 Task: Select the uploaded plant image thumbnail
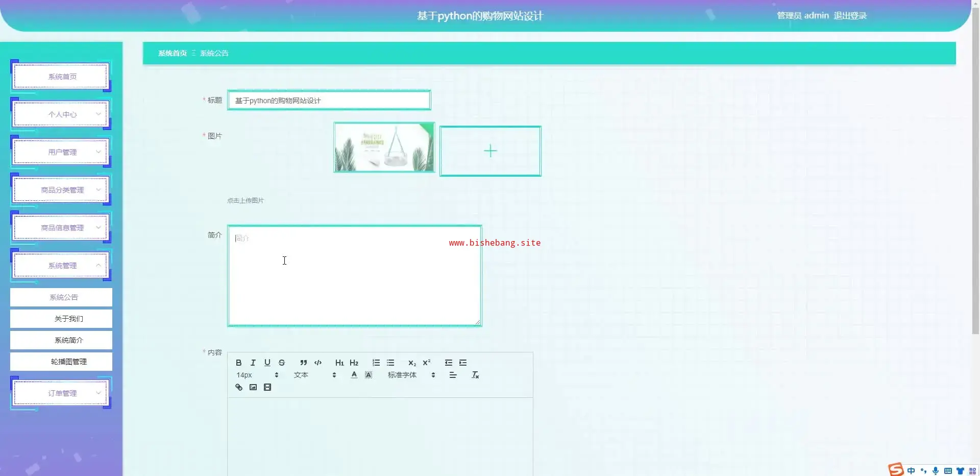point(384,148)
